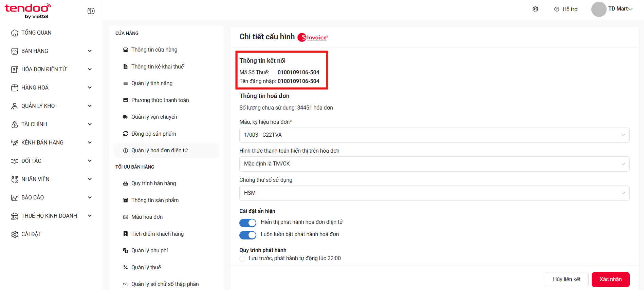644x290 pixels.
Task: Toggle Hiển thị phát hành hoá đơn điện tử
Action: pyautogui.click(x=248, y=223)
